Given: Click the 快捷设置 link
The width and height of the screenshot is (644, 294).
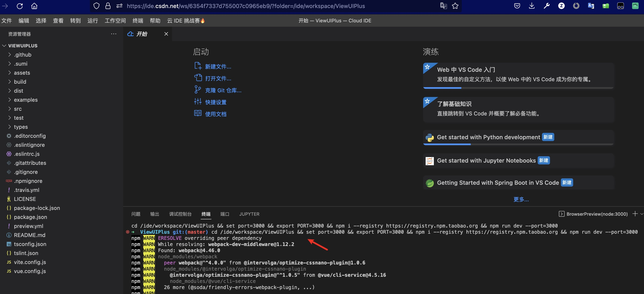Looking at the screenshot, I should [x=216, y=102].
